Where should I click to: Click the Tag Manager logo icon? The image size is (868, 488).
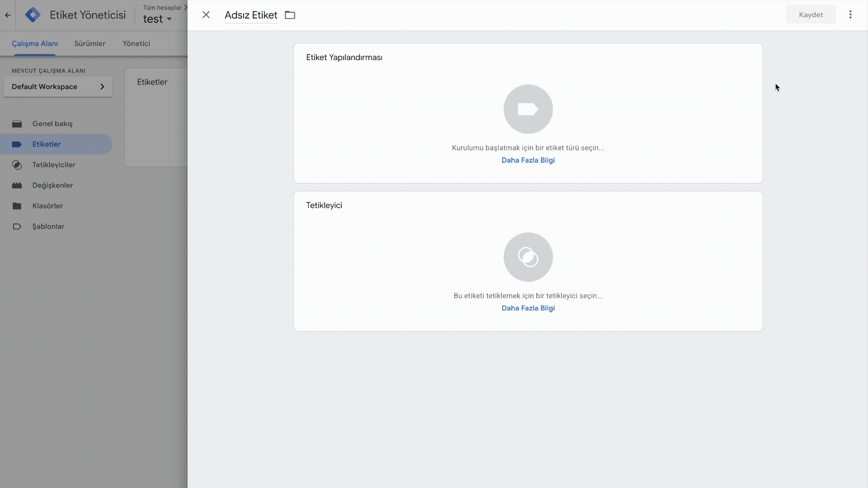(x=33, y=15)
